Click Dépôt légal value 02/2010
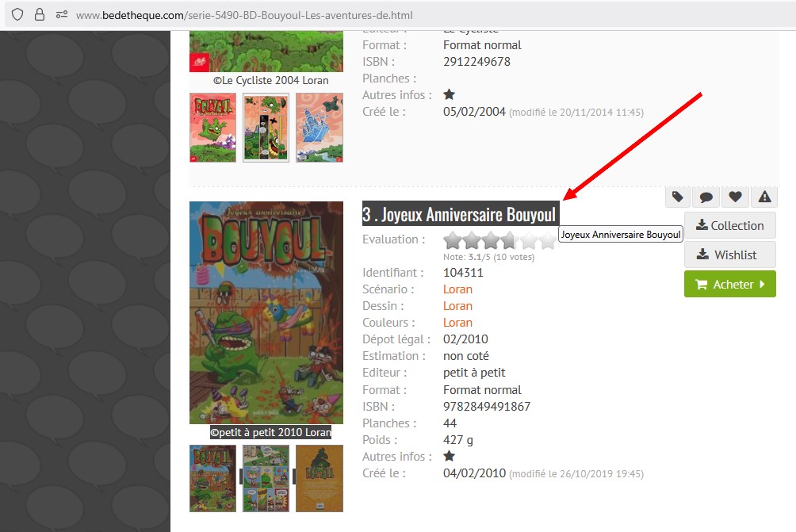The width and height of the screenshot is (796, 532). (x=465, y=339)
